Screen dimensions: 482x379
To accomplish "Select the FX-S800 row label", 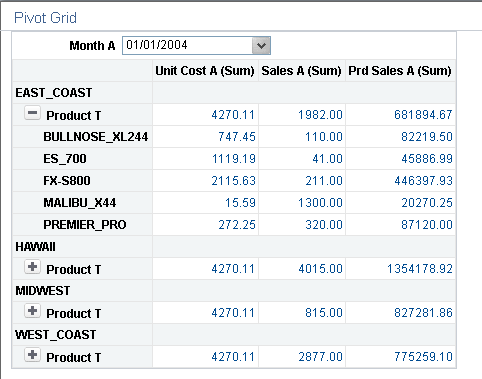I will pos(67,181).
